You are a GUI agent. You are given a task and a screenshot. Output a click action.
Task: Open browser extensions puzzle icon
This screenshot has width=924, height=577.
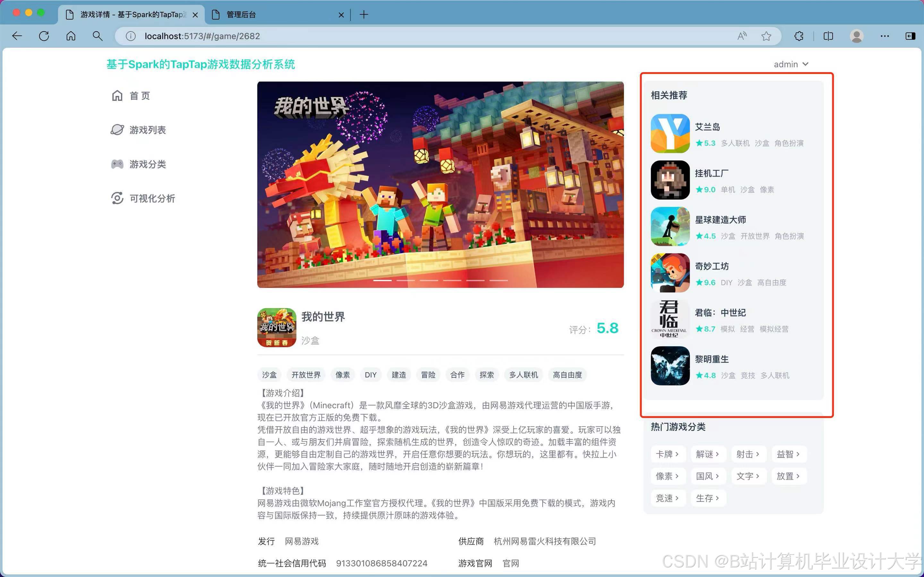[799, 36]
